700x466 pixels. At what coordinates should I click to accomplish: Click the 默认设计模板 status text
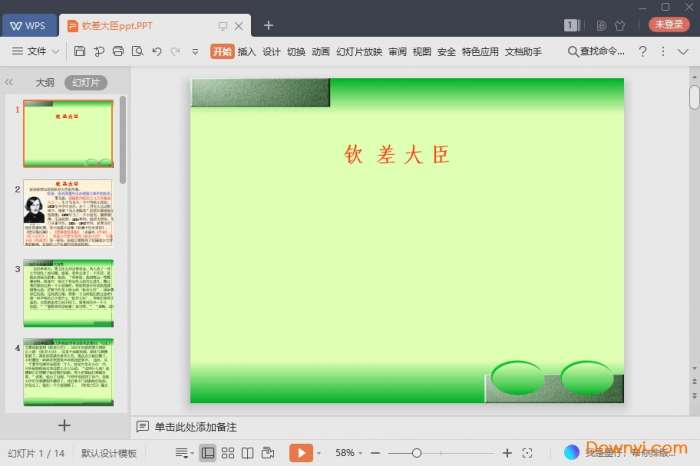(x=108, y=454)
